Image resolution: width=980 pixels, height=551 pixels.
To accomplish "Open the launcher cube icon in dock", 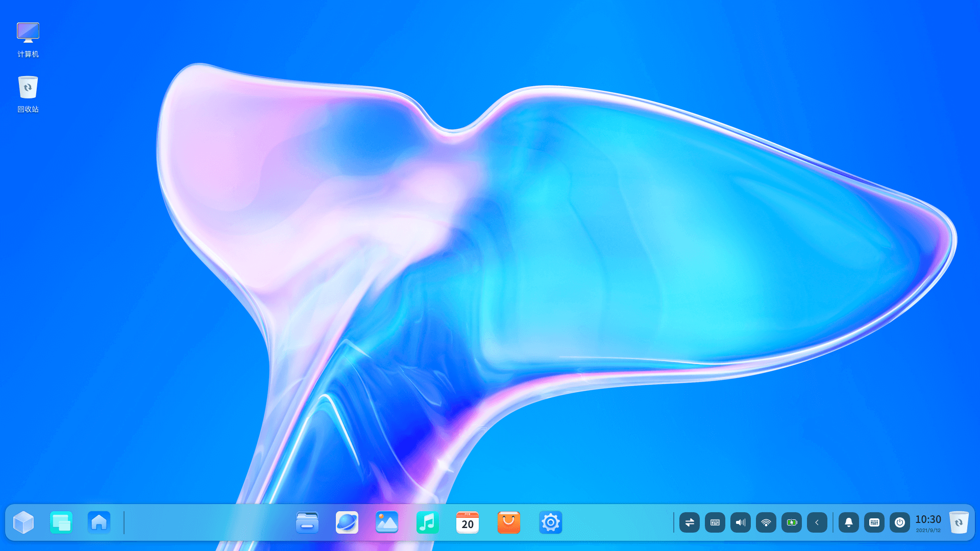I will pyautogui.click(x=23, y=522).
